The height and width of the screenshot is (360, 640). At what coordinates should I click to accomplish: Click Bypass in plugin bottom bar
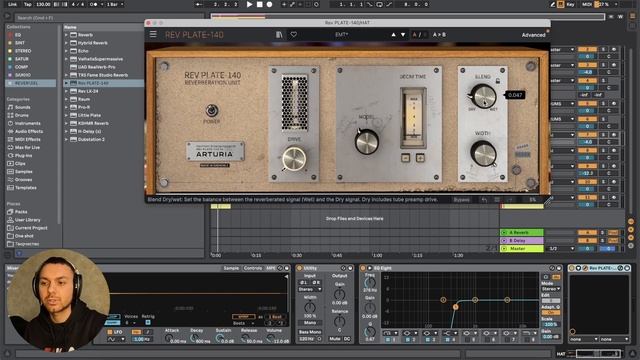(462, 200)
